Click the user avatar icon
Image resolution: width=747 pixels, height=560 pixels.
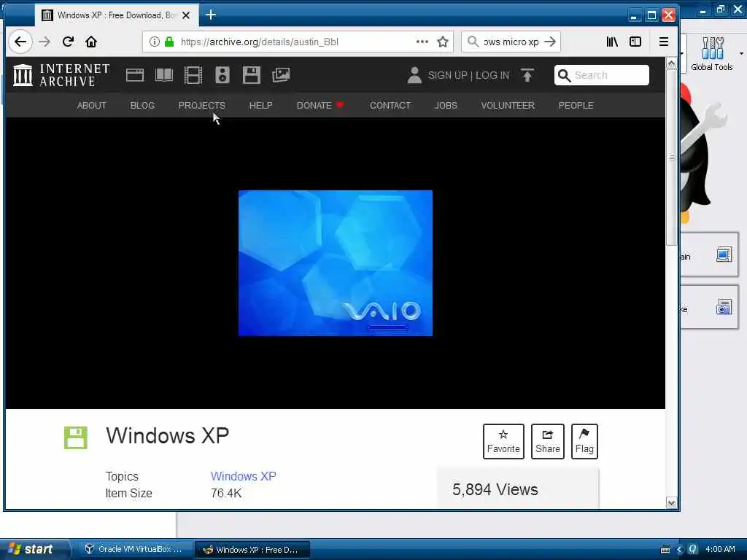click(414, 75)
